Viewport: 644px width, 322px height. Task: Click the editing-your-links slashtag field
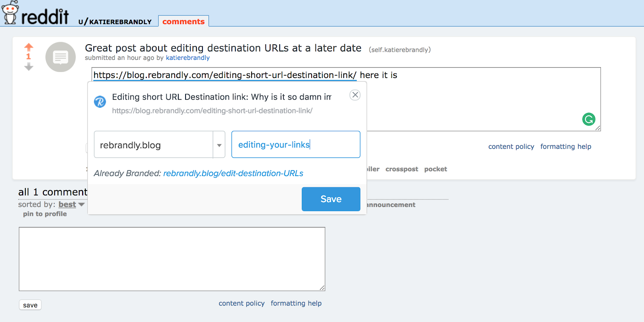point(296,144)
